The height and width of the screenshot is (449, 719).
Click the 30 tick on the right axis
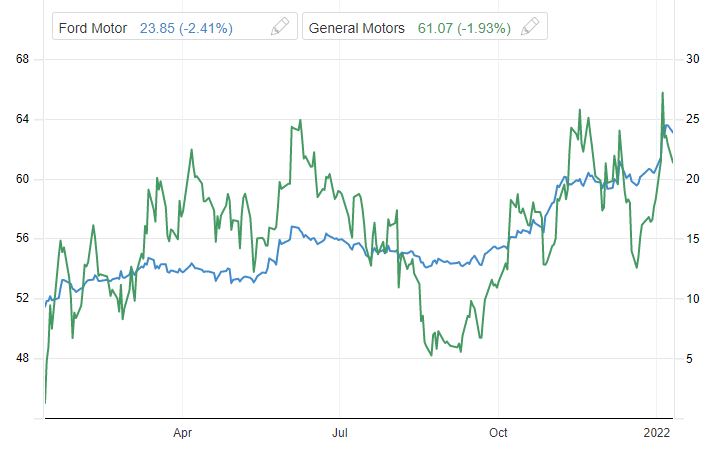click(x=690, y=60)
